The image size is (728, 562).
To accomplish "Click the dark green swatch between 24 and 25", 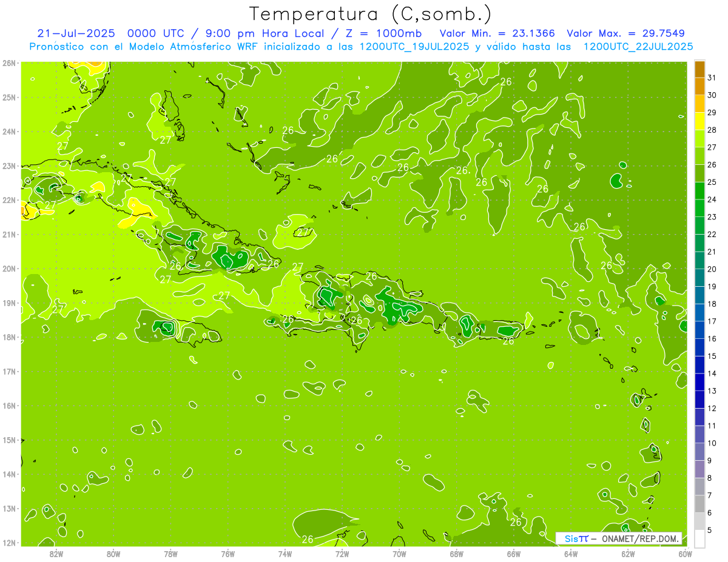I will point(699,190).
